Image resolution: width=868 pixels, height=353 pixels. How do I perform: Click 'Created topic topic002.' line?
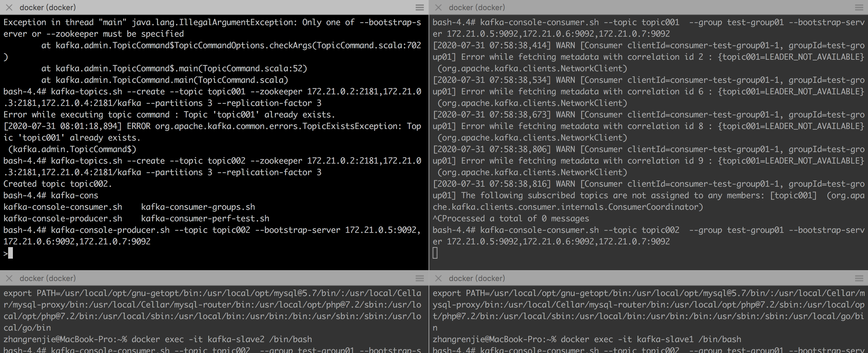point(58,184)
